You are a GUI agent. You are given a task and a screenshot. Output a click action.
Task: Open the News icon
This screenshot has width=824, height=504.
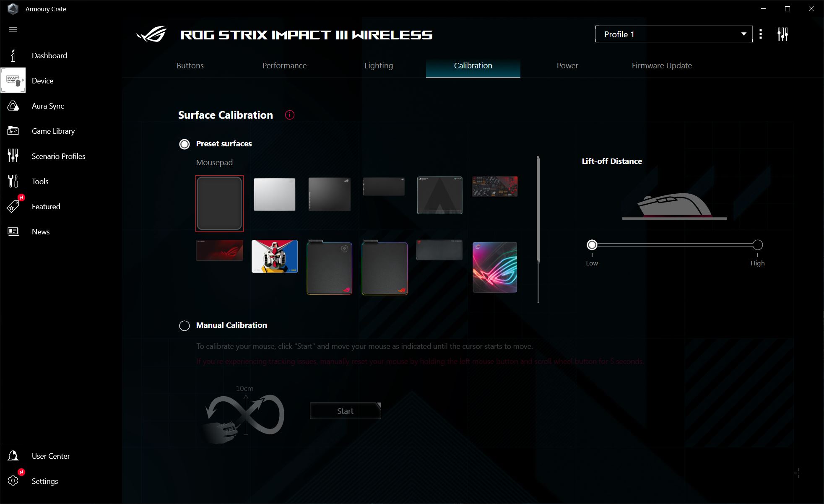(13, 231)
